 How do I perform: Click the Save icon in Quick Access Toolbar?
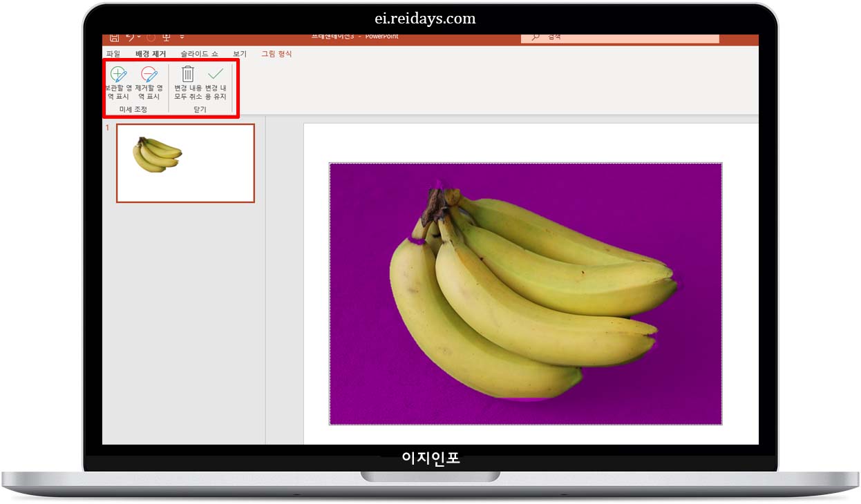coord(115,37)
